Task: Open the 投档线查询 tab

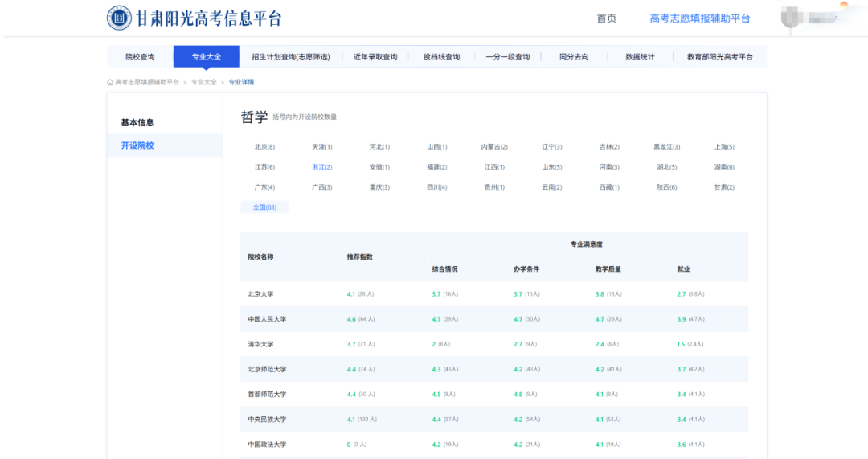Action: tap(442, 56)
